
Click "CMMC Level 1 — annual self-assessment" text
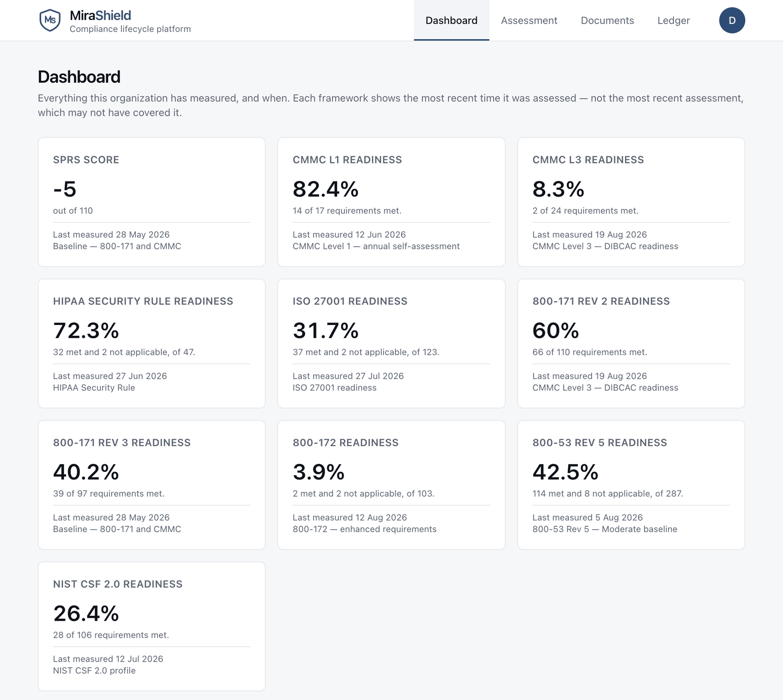376,247
